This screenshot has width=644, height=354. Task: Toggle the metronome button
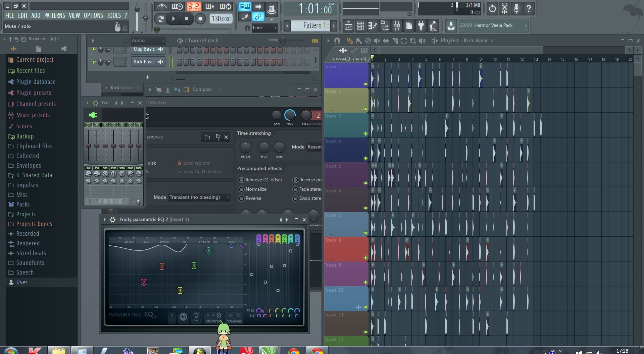pos(162,7)
